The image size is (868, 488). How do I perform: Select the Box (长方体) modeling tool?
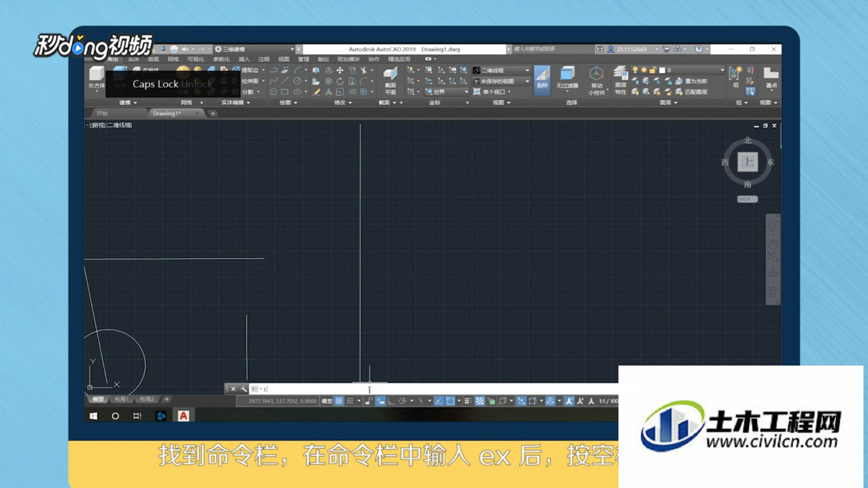(96, 77)
